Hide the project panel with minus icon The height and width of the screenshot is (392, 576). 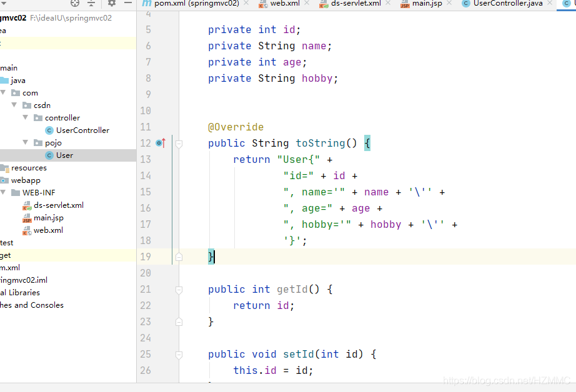click(128, 3)
